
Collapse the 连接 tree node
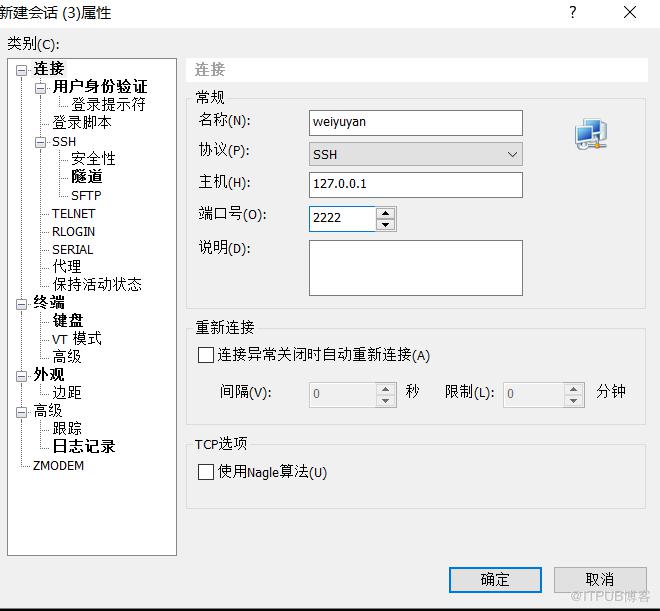coord(21,70)
